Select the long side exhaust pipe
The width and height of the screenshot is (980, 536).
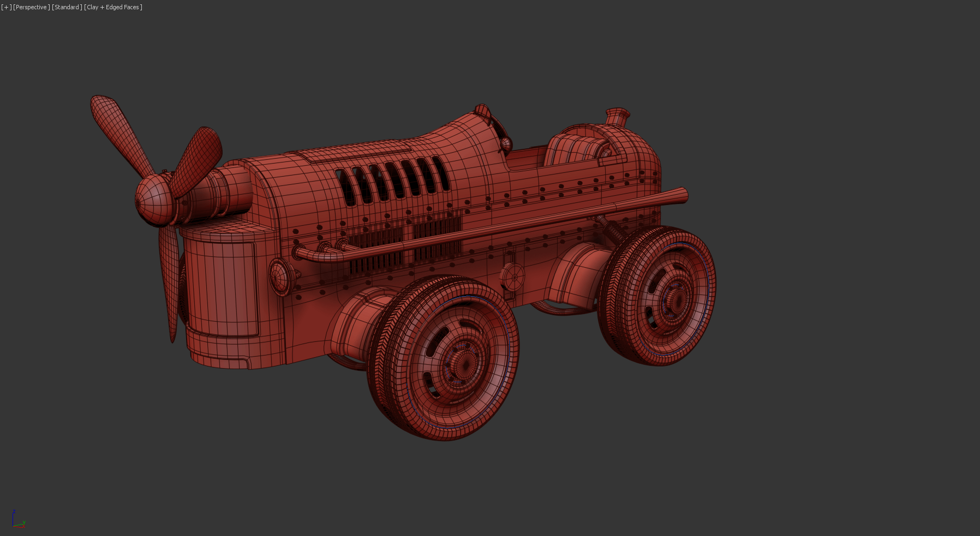[x=491, y=225]
